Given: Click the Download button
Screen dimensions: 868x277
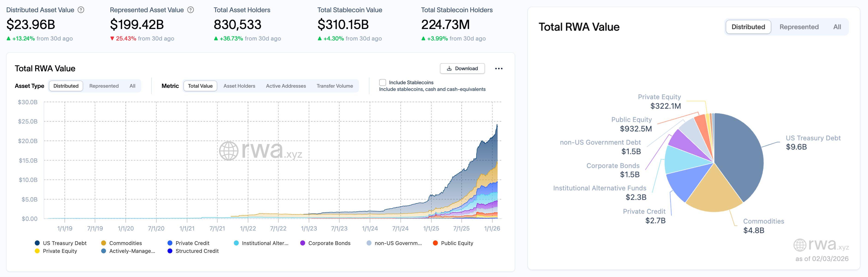Looking at the screenshot, I should click(x=462, y=68).
